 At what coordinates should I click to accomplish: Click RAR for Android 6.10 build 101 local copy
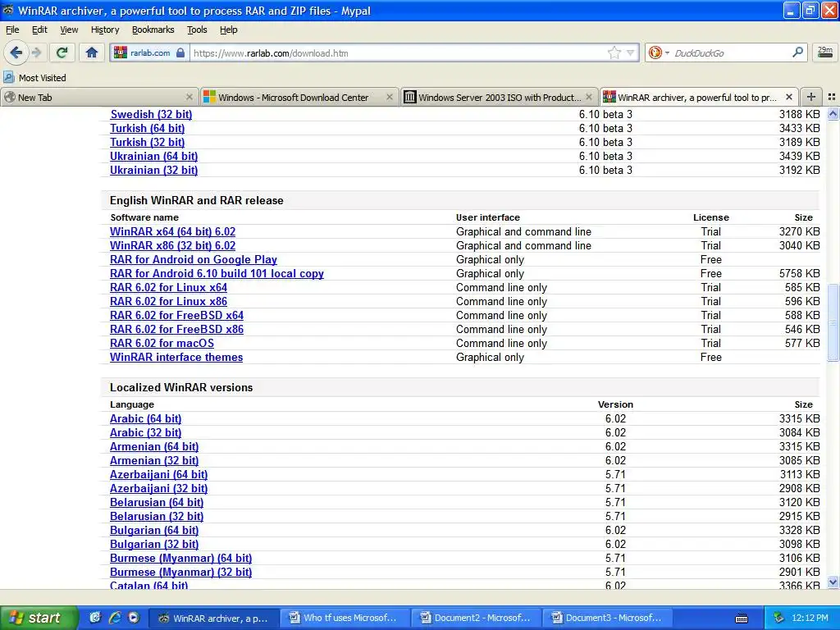click(217, 273)
